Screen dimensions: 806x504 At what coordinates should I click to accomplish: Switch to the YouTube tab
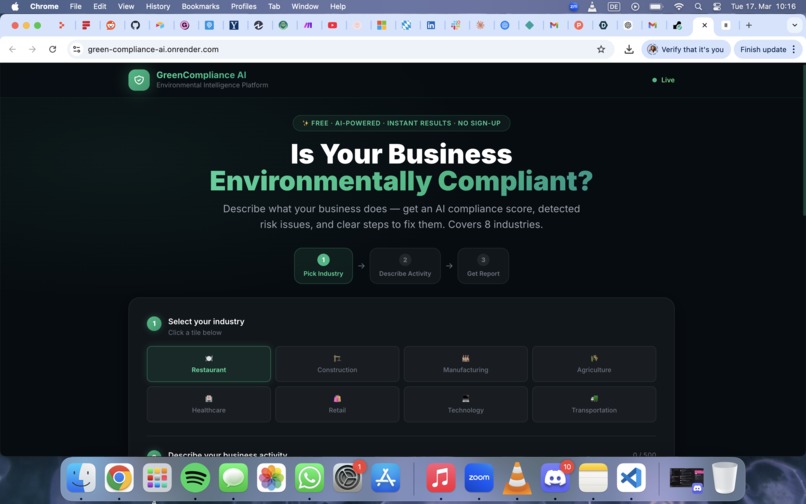[333, 25]
